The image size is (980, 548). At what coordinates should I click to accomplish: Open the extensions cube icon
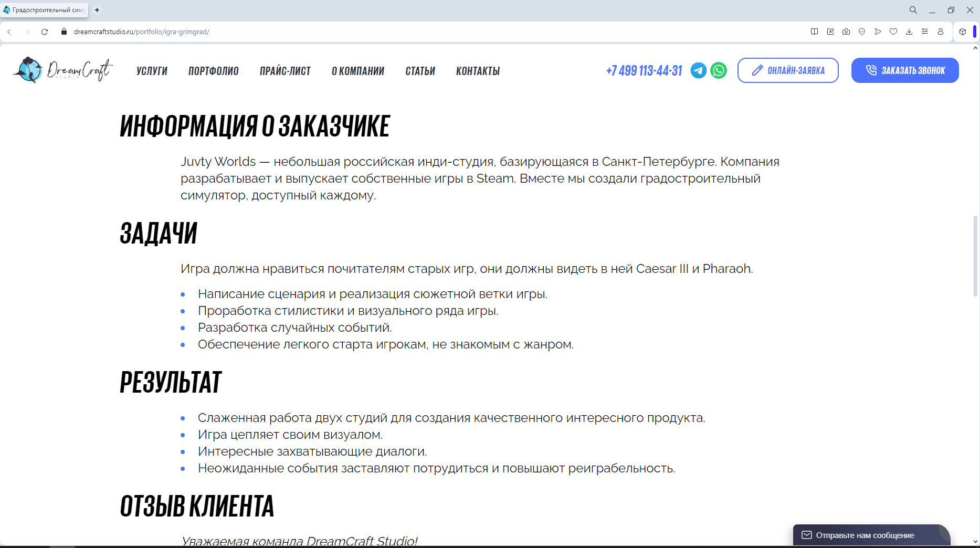point(963,31)
